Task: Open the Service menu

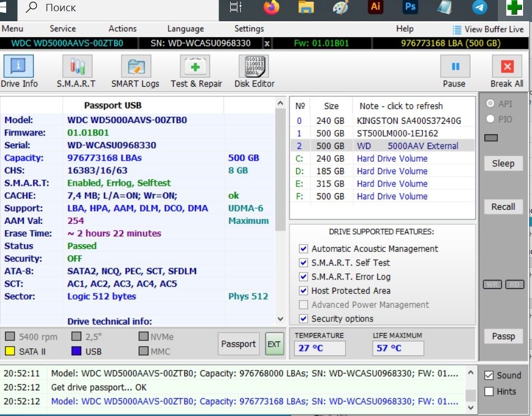Action: tap(63, 29)
